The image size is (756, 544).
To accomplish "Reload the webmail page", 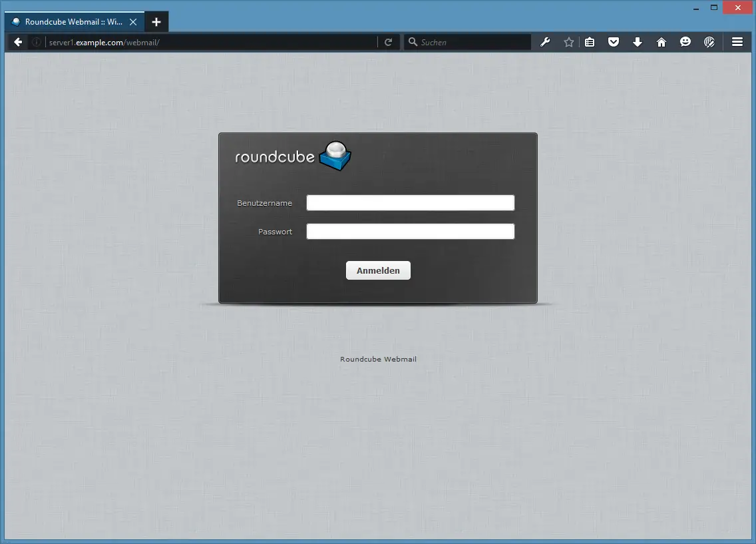I will pos(388,43).
